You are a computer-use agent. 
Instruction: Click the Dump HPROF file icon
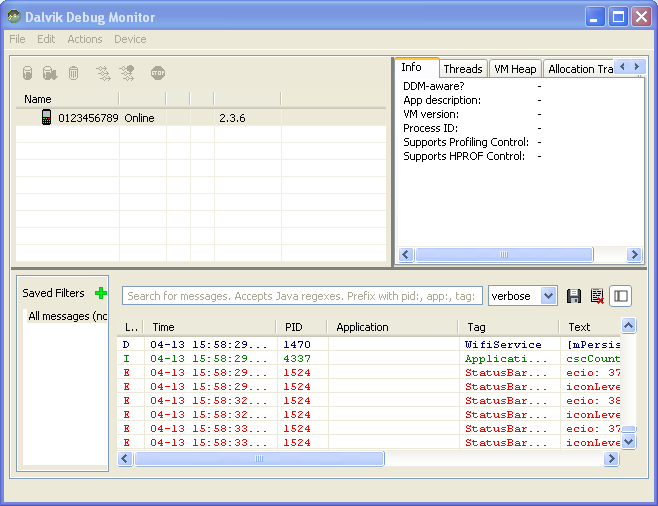(x=50, y=73)
